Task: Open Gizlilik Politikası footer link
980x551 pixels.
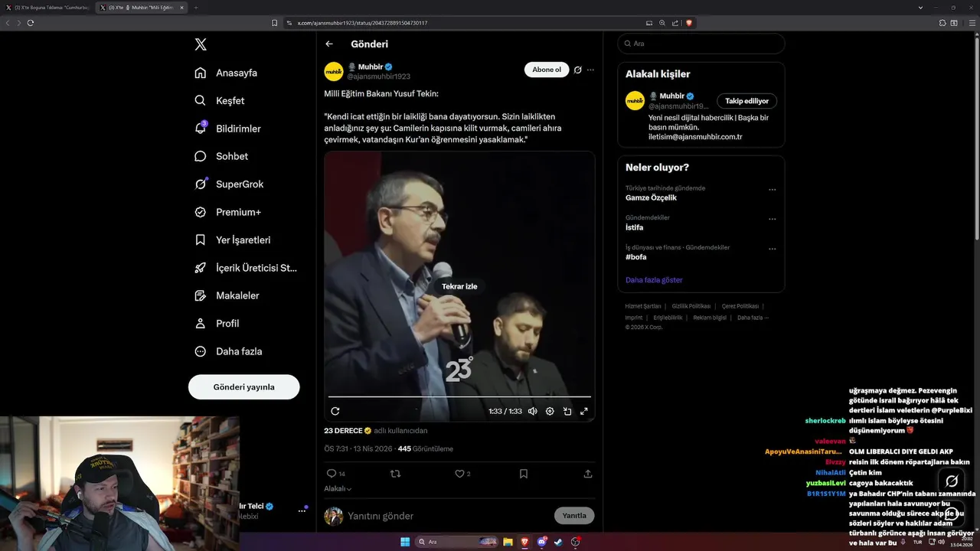Action: tap(691, 306)
